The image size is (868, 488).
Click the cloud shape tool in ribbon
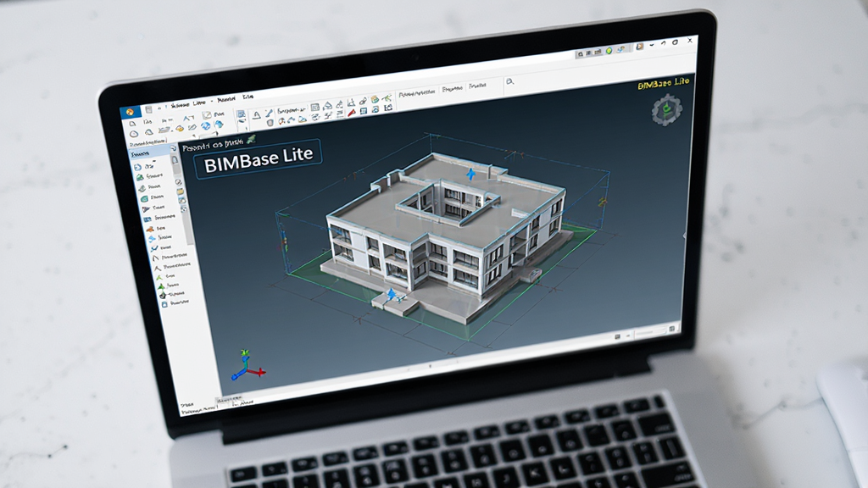pyautogui.click(x=149, y=131)
